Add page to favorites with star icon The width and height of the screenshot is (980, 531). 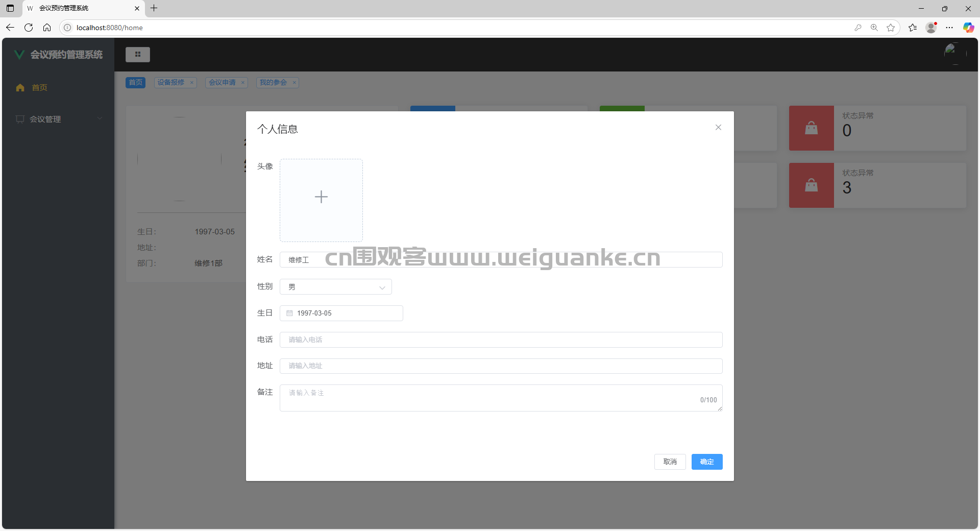coord(891,28)
